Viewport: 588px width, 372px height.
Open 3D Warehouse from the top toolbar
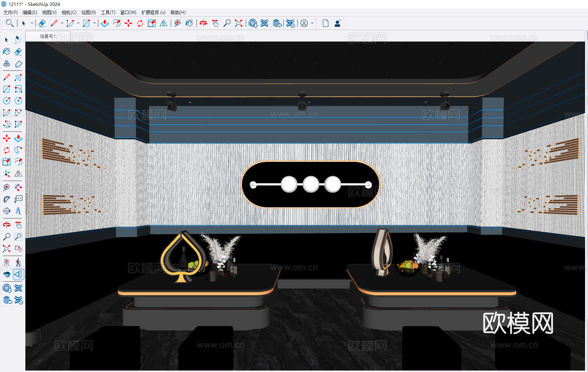coord(253,23)
